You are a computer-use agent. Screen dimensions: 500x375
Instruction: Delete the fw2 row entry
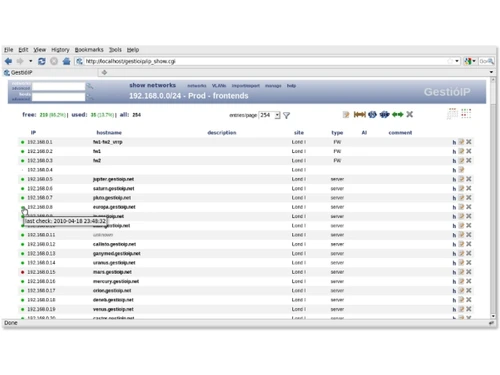(469, 160)
